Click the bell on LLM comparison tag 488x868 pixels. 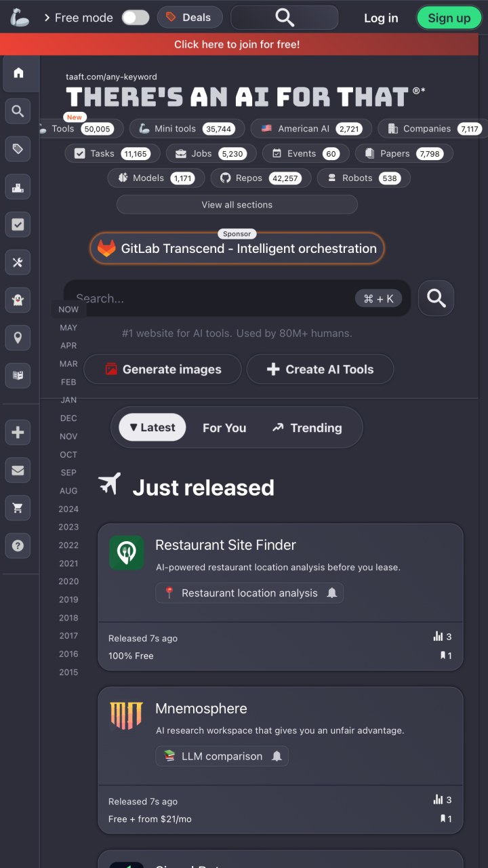click(277, 756)
